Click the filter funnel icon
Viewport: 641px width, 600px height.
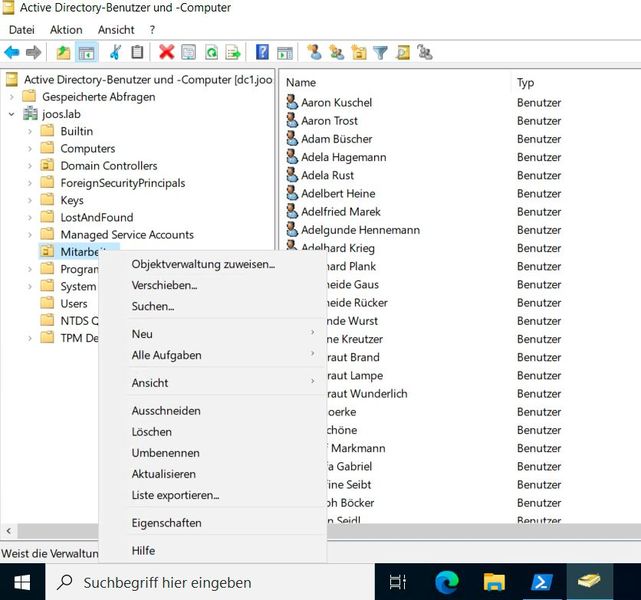(380, 53)
